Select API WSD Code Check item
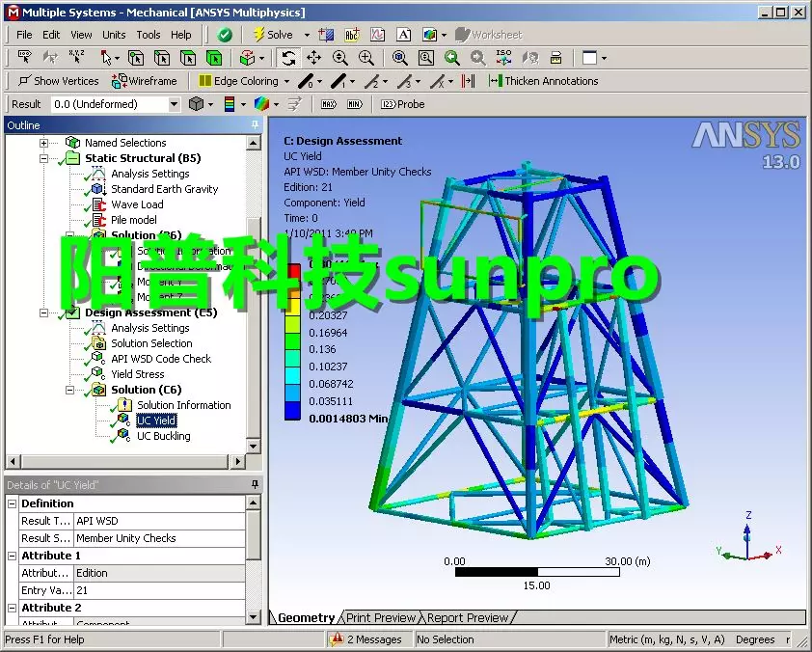The image size is (812, 652). tap(161, 359)
